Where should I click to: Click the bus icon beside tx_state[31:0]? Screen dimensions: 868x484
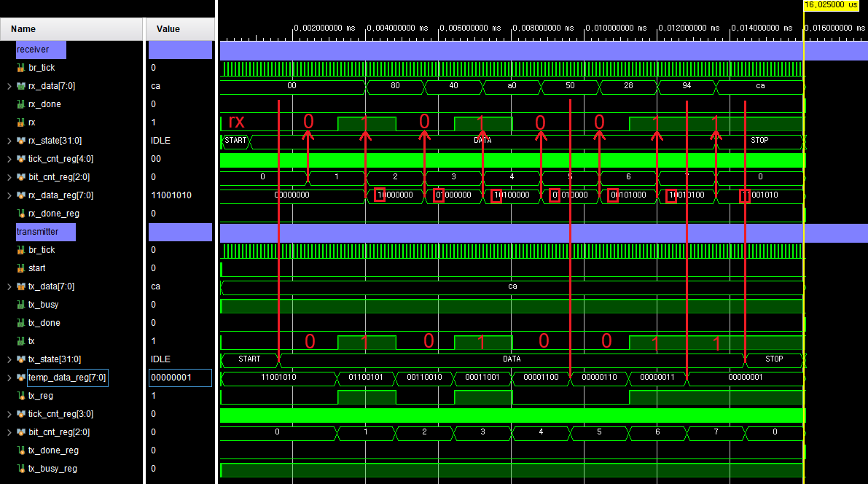point(21,359)
